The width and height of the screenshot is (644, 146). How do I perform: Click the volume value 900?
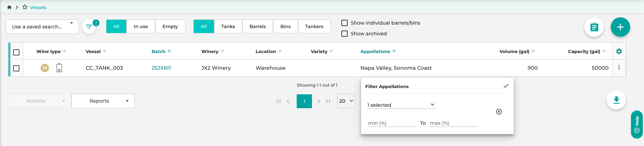tap(533, 68)
